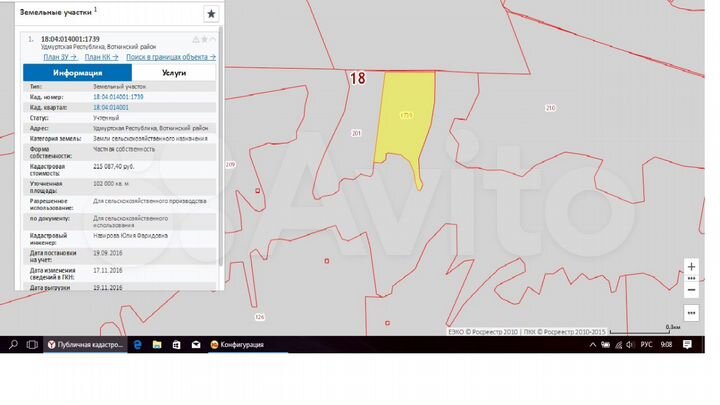The height and width of the screenshot is (405, 720).
Task: Zoom in with the map plus button
Action: pos(692,267)
